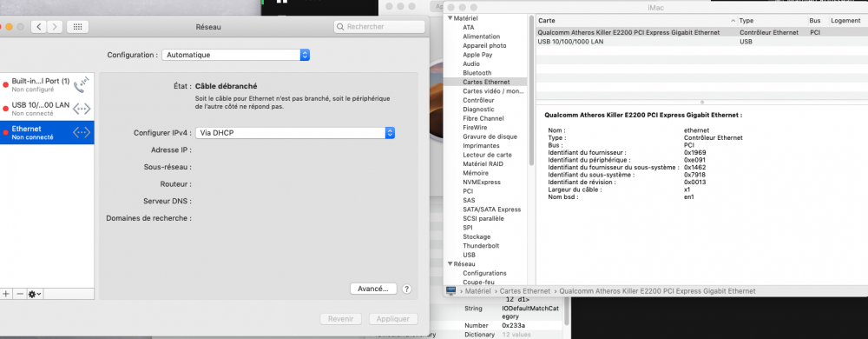868x339 pixels.
Task: Select Thunderbolt in the sidebar
Action: [481, 246]
